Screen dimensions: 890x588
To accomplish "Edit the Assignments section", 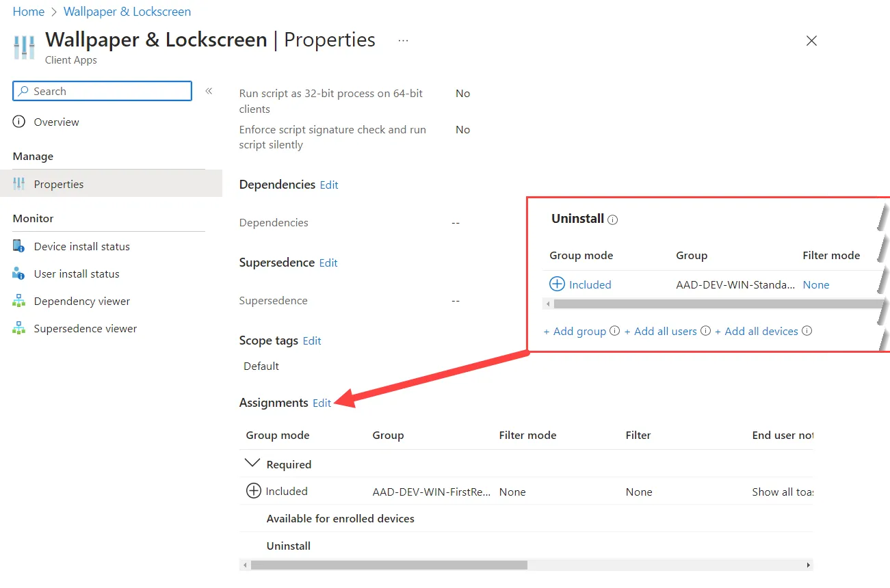I will pos(322,403).
